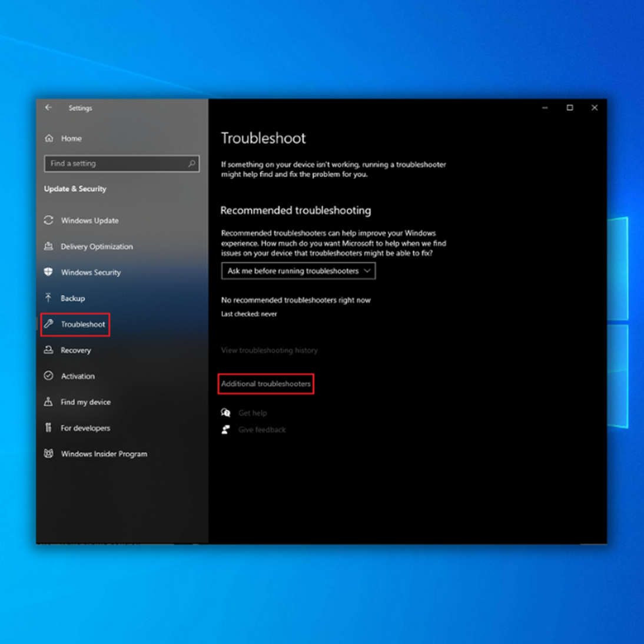The width and height of the screenshot is (644, 644).
Task: Click the Delivery Optimization icon
Action: point(49,247)
